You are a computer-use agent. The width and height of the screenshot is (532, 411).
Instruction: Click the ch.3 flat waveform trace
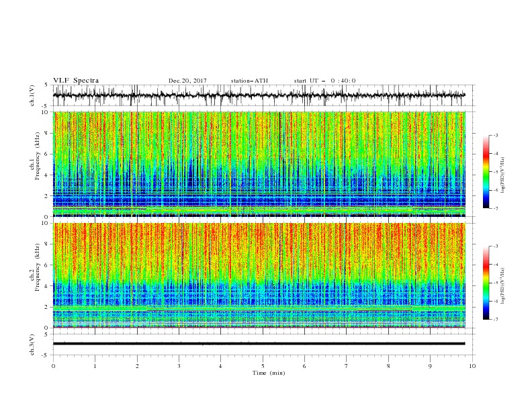click(259, 344)
